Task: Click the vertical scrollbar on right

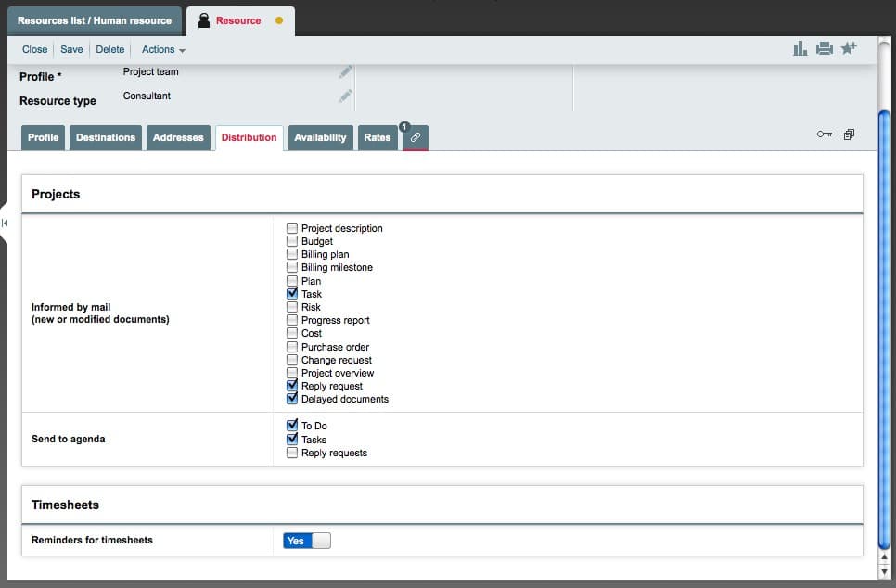Action: point(884,325)
